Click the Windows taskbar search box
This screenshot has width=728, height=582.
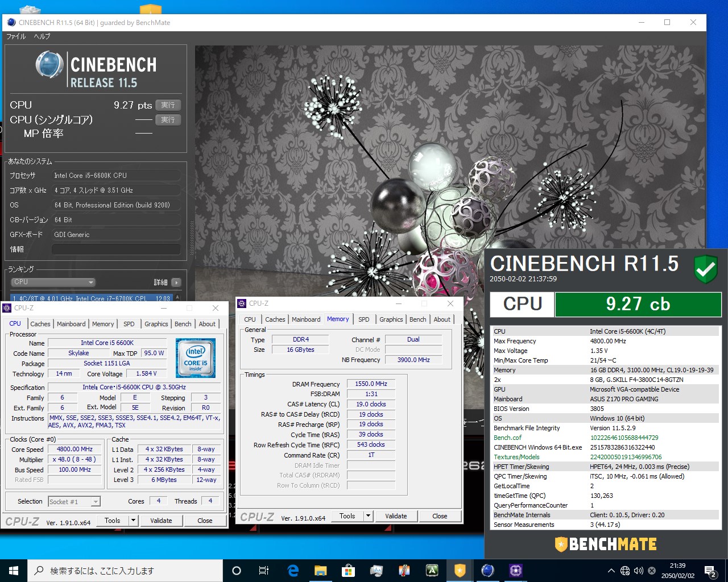pyautogui.click(x=125, y=571)
